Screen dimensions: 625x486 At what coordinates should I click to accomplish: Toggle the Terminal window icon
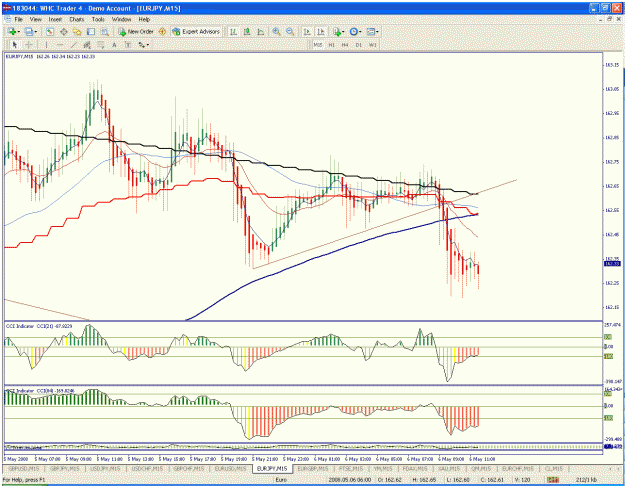click(91, 31)
